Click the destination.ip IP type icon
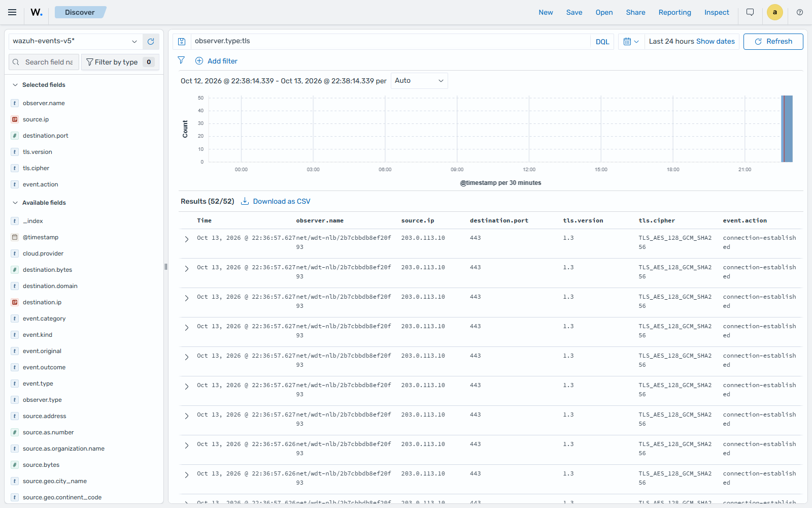 15,302
